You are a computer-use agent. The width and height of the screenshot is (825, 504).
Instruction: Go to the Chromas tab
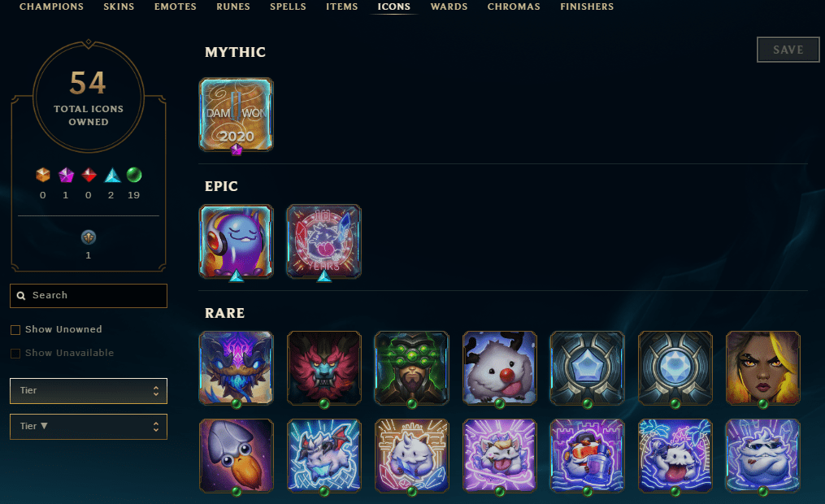514,7
